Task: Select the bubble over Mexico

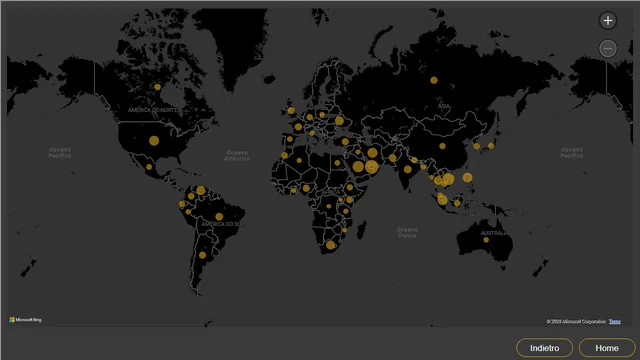Action: pos(149,167)
